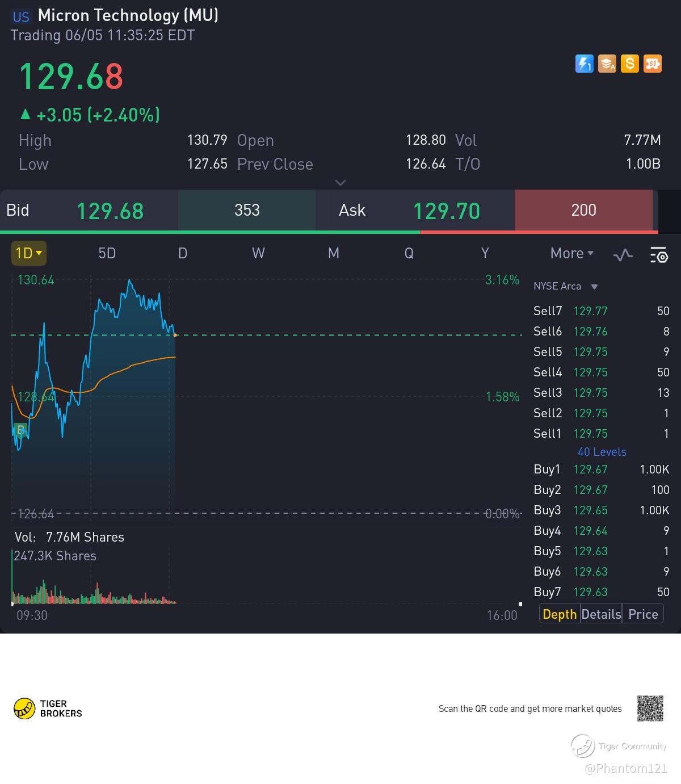Tap the Bid price 129.68
This screenshot has width=681, height=784.
coord(110,211)
